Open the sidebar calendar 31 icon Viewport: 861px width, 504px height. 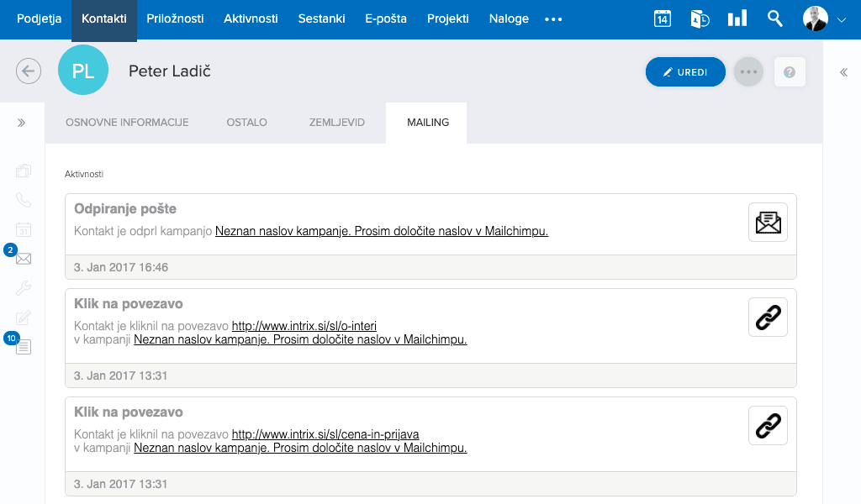coord(23,229)
